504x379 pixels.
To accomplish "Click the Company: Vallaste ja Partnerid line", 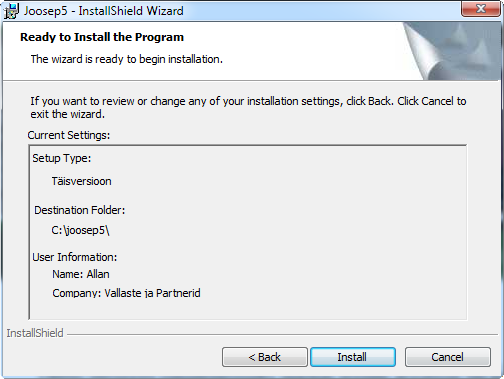I will pyautogui.click(x=126, y=293).
